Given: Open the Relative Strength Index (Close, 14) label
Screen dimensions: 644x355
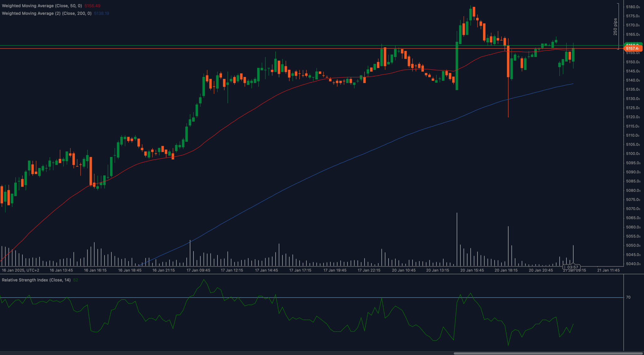Looking at the screenshot, I should pyautogui.click(x=36, y=280).
